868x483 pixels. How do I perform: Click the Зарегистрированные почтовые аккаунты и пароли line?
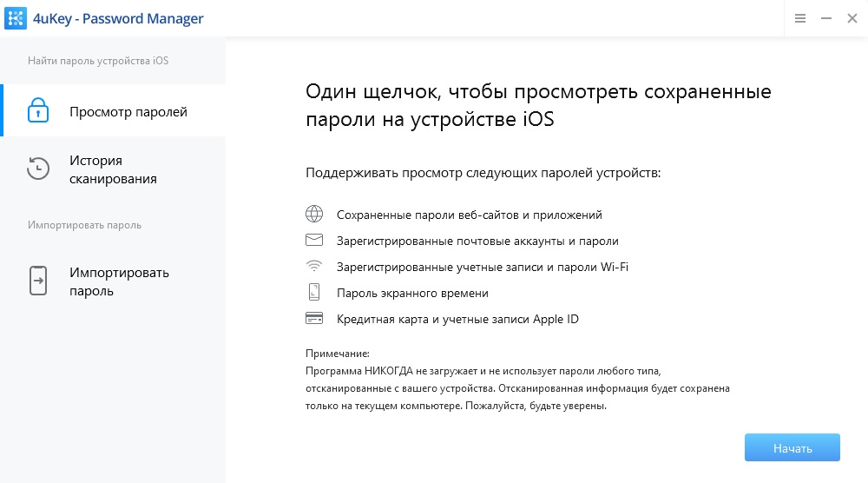pyautogui.click(x=477, y=241)
